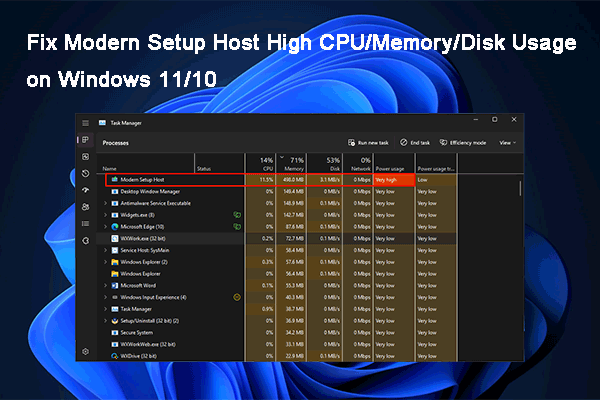The image size is (600, 400).
Task: Click the Microsoft Edge process icon
Action: pyautogui.click(x=114, y=227)
